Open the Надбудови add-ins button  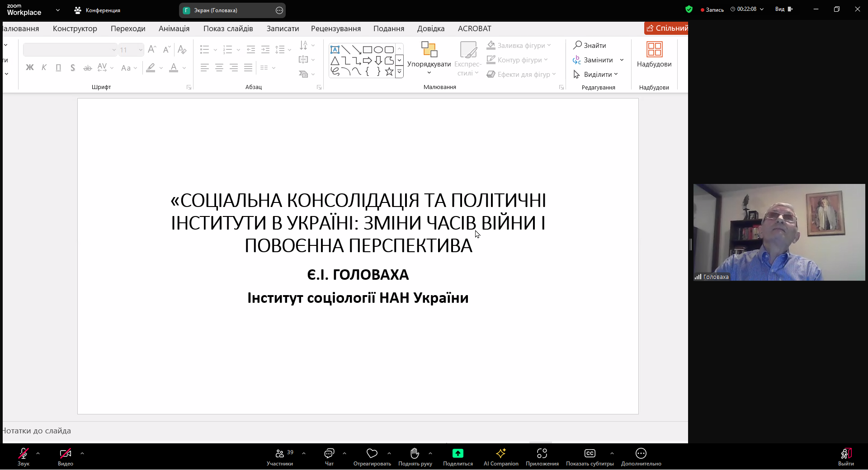[x=654, y=55]
